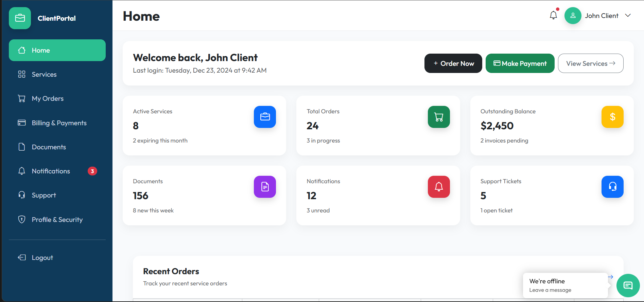Viewport: 644px width, 302px height.
Task: Click the Logout arrow icon in sidebar
Action: pyautogui.click(x=22, y=258)
